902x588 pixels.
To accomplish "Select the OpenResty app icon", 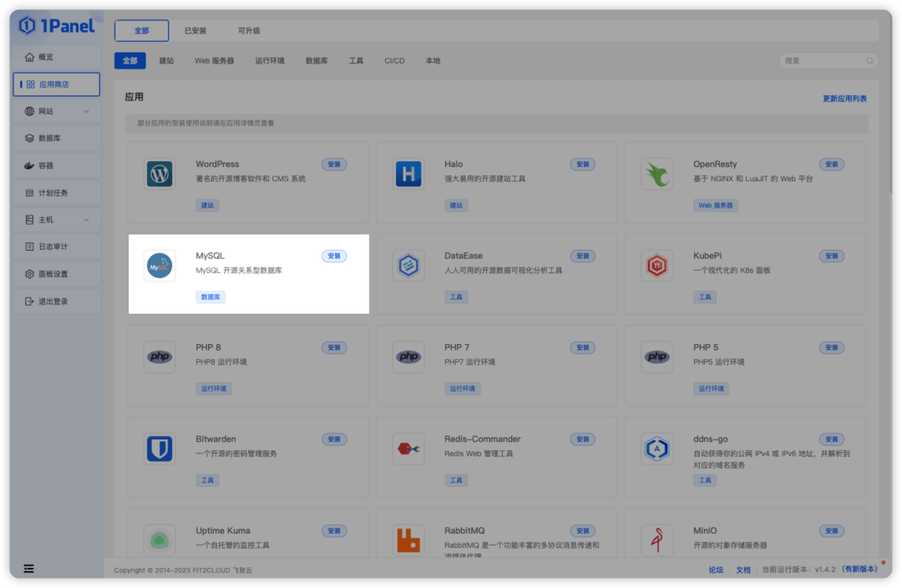I will 657,173.
